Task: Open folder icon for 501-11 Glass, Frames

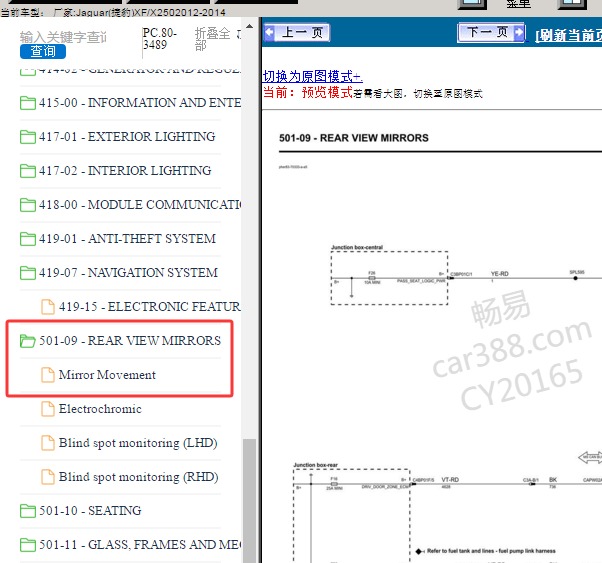Action: (28, 545)
